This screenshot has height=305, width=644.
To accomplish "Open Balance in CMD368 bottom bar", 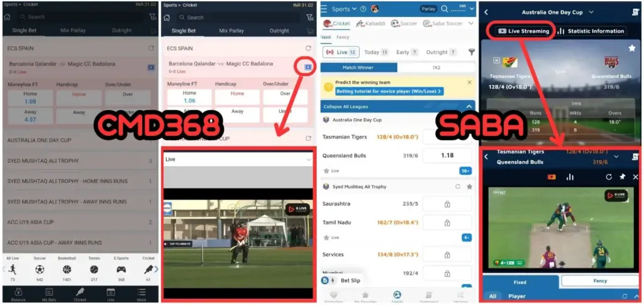I will [18, 294].
